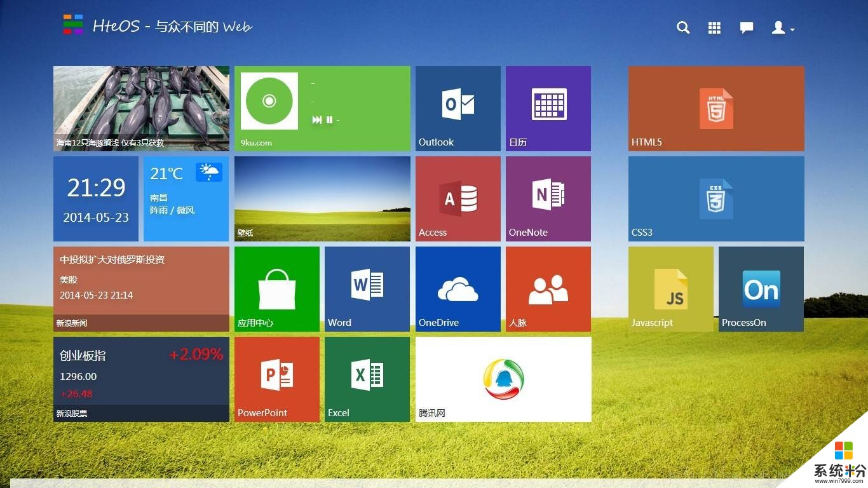Open the ProcessOn tile
The width and height of the screenshot is (868, 488).
pyautogui.click(x=761, y=289)
